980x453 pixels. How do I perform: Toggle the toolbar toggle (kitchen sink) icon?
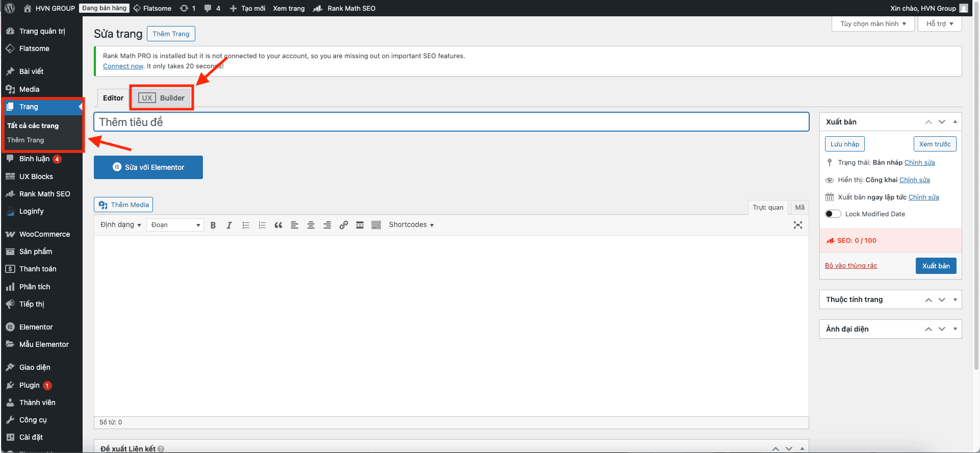(x=376, y=225)
